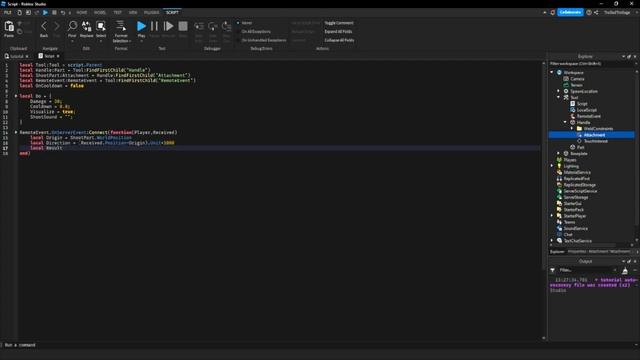The width and height of the screenshot is (640, 360).
Task: Switch to the VIEW ribbon tab
Action: coord(133,13)
